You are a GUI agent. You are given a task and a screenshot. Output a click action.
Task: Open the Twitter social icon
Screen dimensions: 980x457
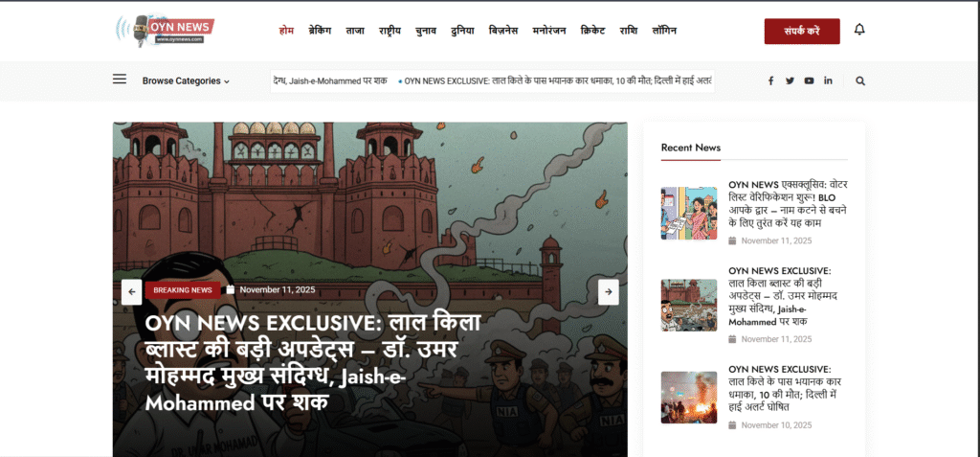(x=790, y=80)
